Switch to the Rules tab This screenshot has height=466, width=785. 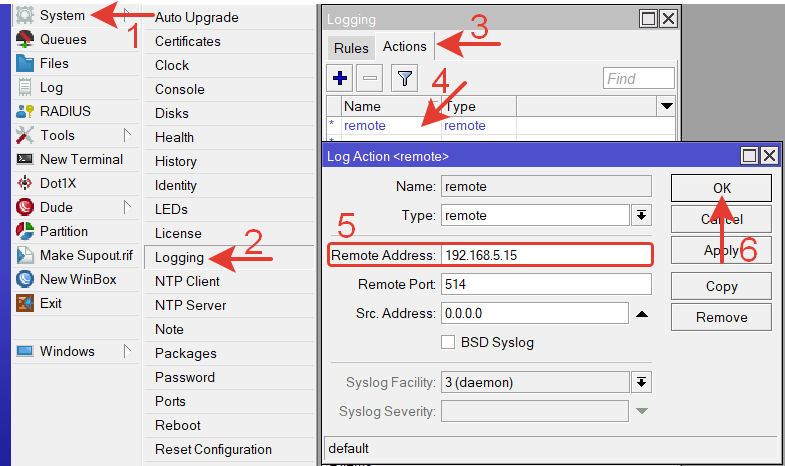pyautogui.click(x=351, y=48)
